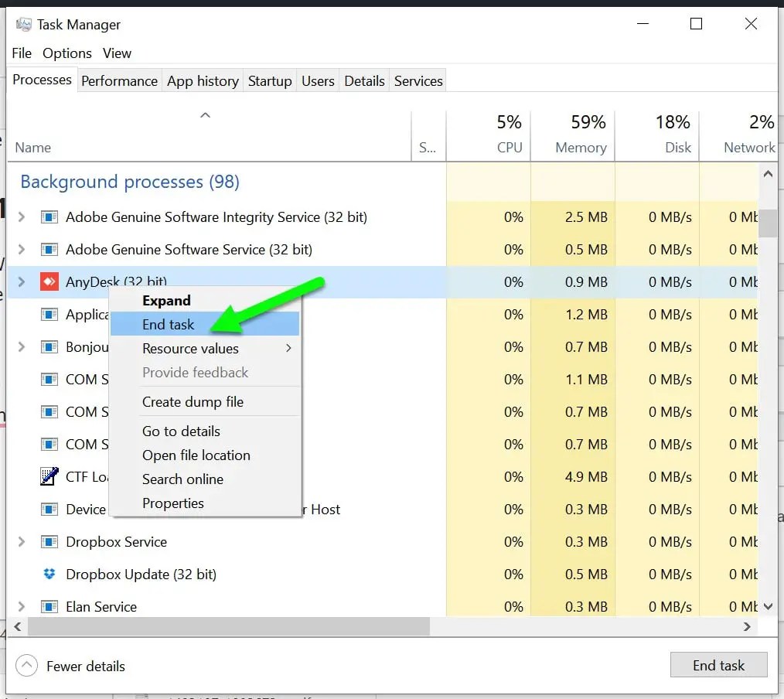
Task: Expand the AnyDesk process row
Action: click(x=21, y=281)
